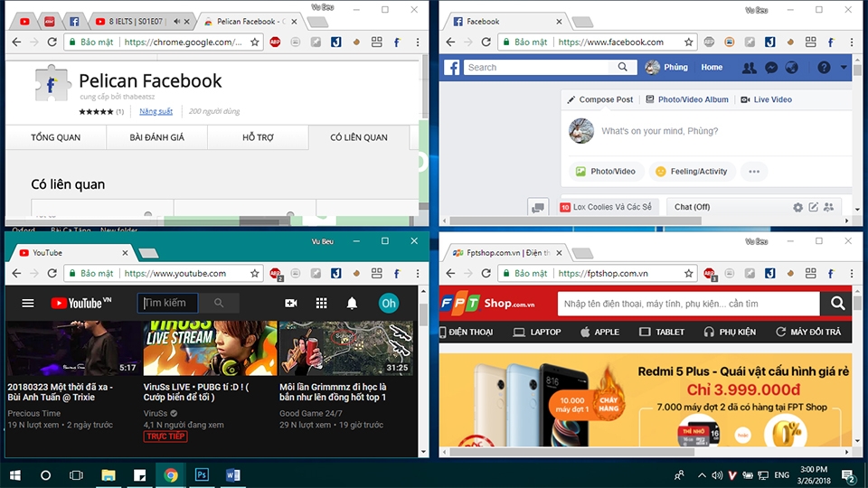Open Facebook friend requests icon

point(749,68)
